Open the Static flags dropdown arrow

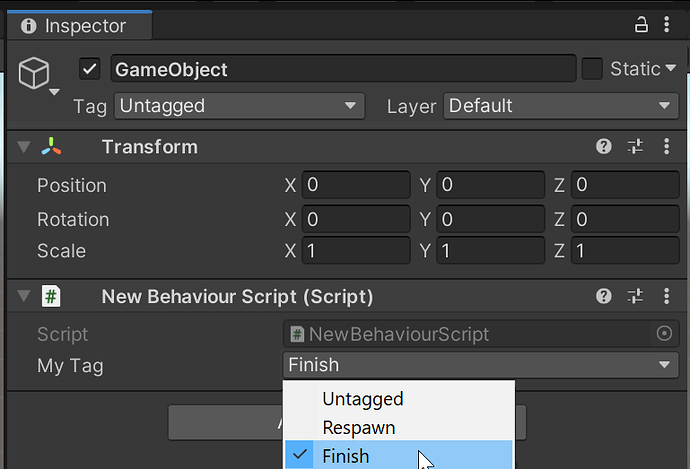point(670,69)
